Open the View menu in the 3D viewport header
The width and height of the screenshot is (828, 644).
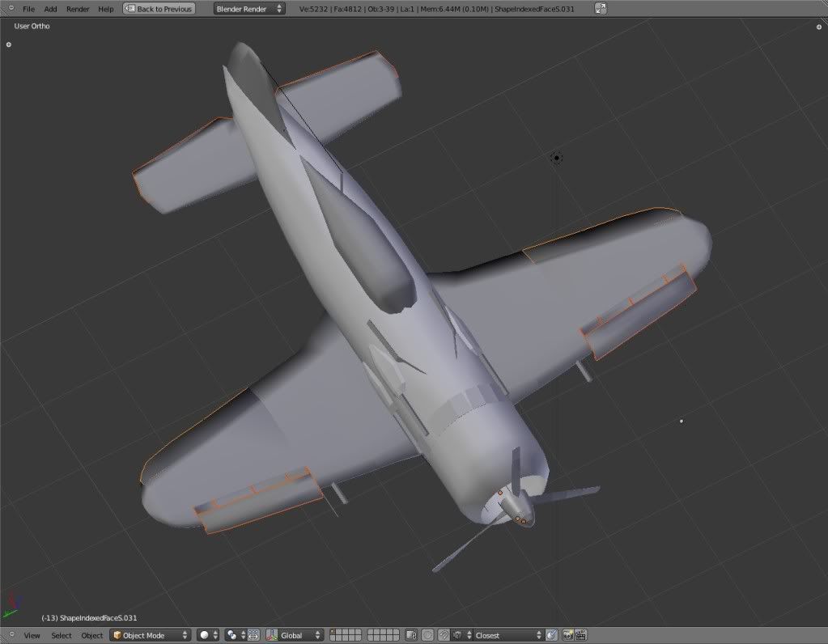click(x=32, y=636)
